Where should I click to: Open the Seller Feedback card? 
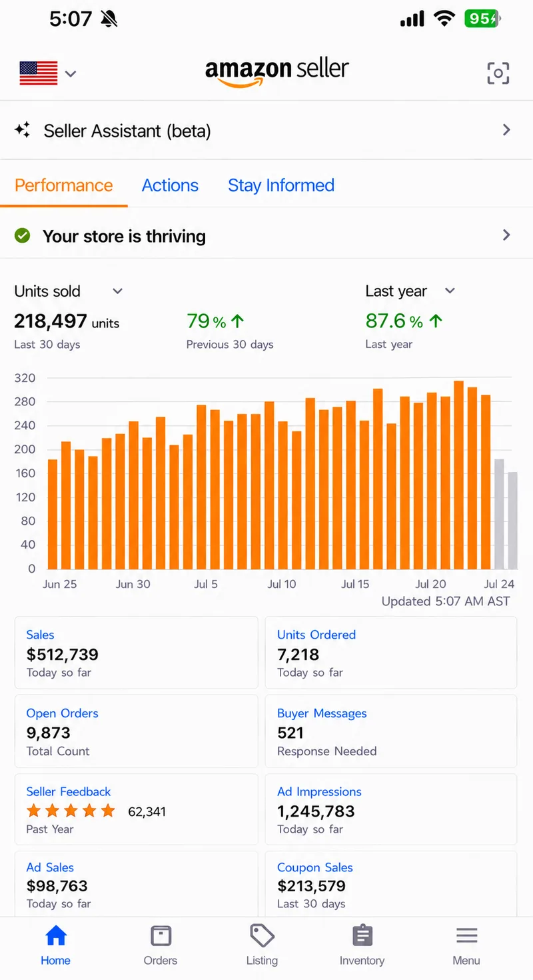click(x=136, y=809)
